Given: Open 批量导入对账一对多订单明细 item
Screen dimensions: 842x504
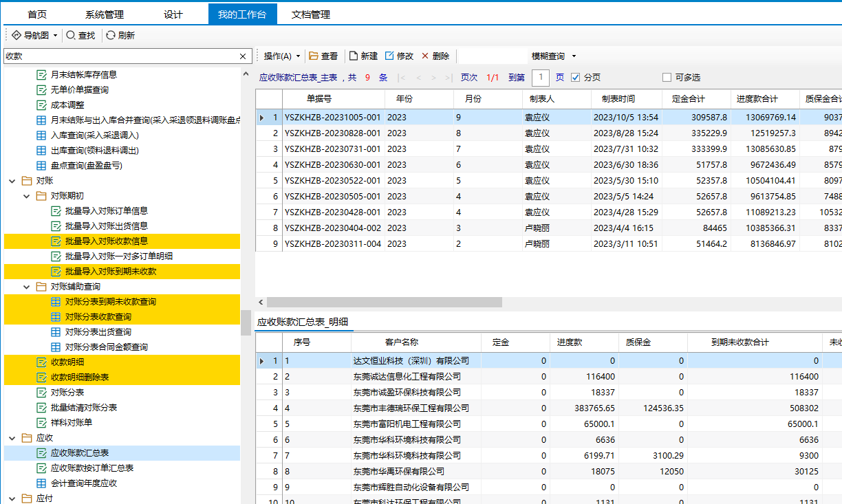Looking at the screenshot, I should tap(119, 256).
